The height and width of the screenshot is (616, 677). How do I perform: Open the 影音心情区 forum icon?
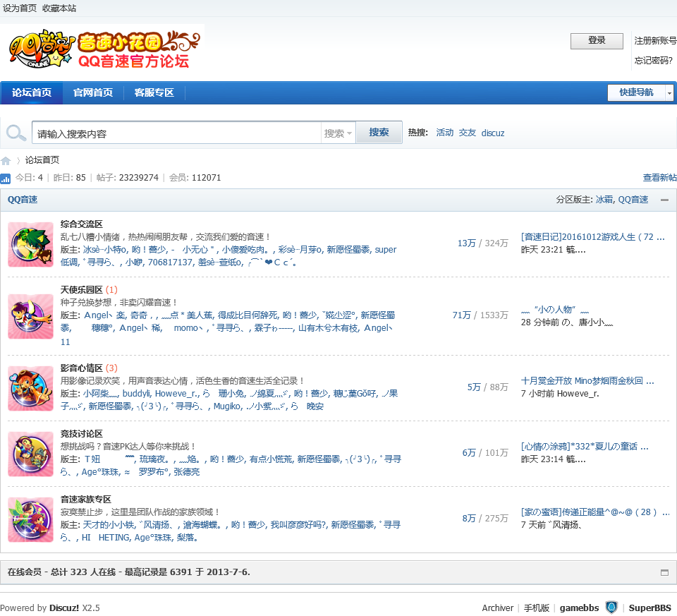point(30,388)
